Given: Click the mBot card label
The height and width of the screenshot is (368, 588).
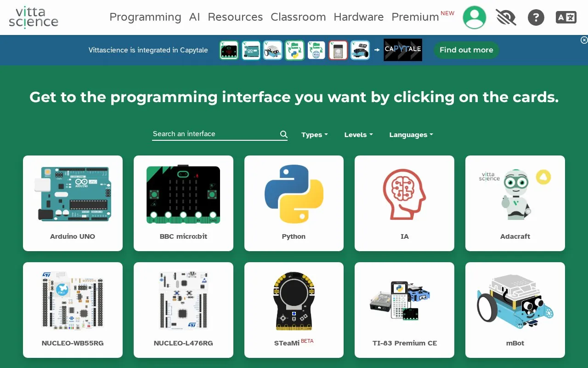Looking at the screenshot, I should (x=515, y=343).
